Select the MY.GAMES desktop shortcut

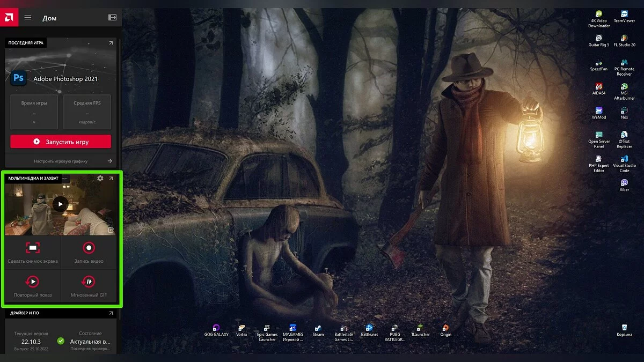tap(293, 333)
